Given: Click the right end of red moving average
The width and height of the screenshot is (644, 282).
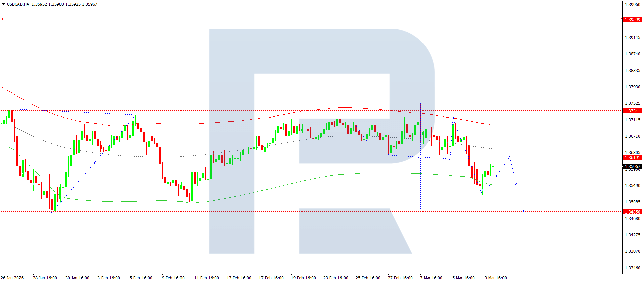Looking at the screenshot, I should [x=493, y=125].
